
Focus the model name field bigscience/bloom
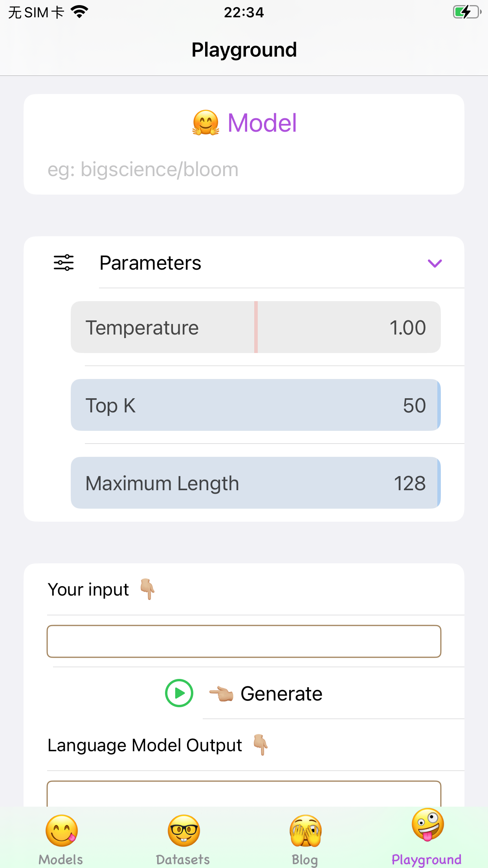click(x=244, y=169)
